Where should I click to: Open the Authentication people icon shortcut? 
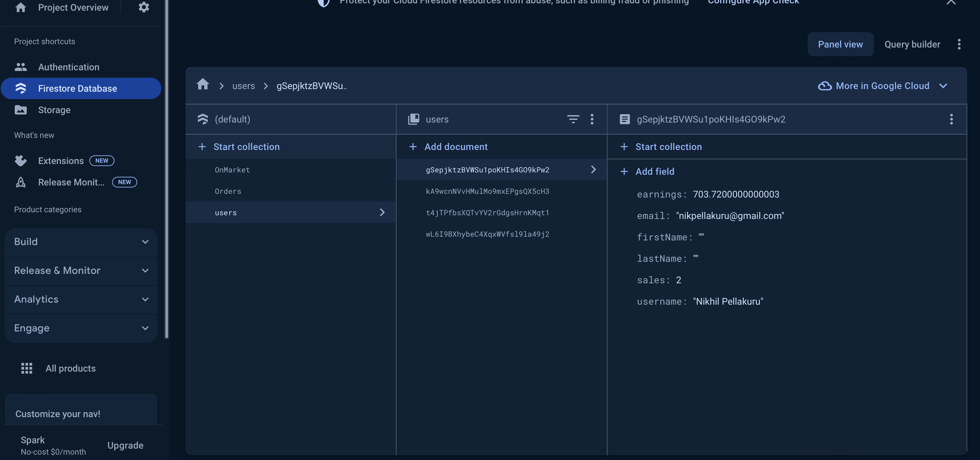pyautogui.click(x=20, y=67)
